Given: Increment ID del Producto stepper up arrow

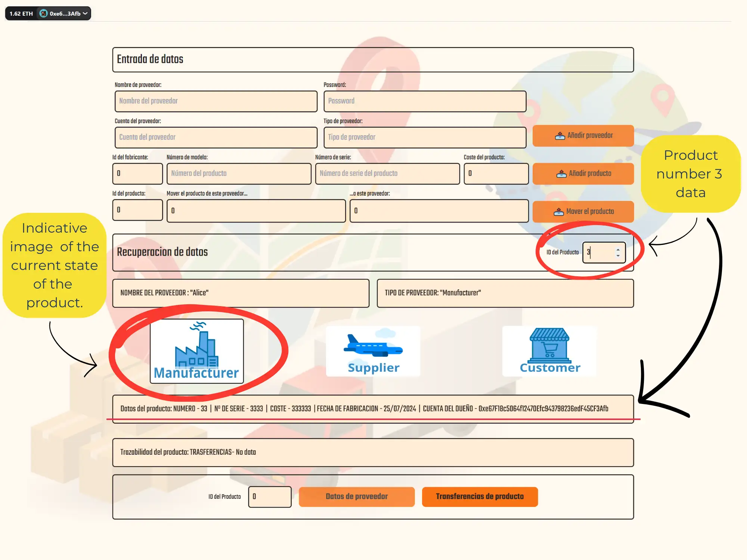Looking at the screenshot, I should point(618,249).
